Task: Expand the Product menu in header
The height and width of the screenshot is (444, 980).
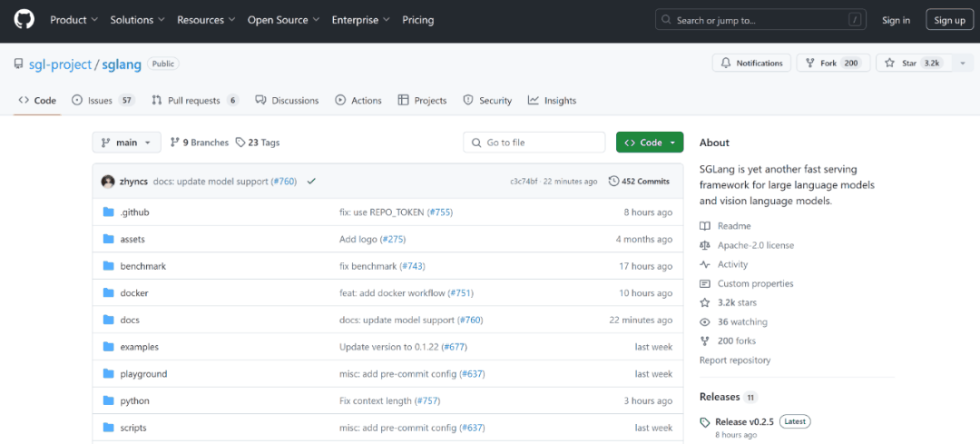Action: [73, 20]
